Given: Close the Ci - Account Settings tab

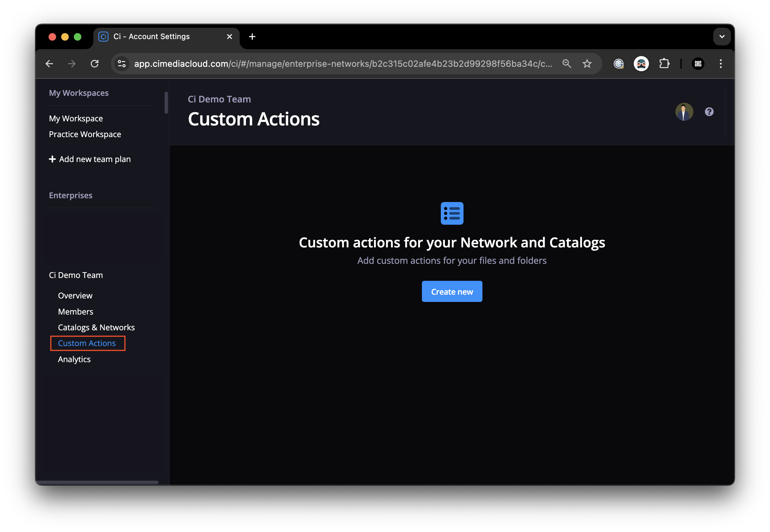Looking at the screenshot, I should pyautogui.click(x=230, y=37).
